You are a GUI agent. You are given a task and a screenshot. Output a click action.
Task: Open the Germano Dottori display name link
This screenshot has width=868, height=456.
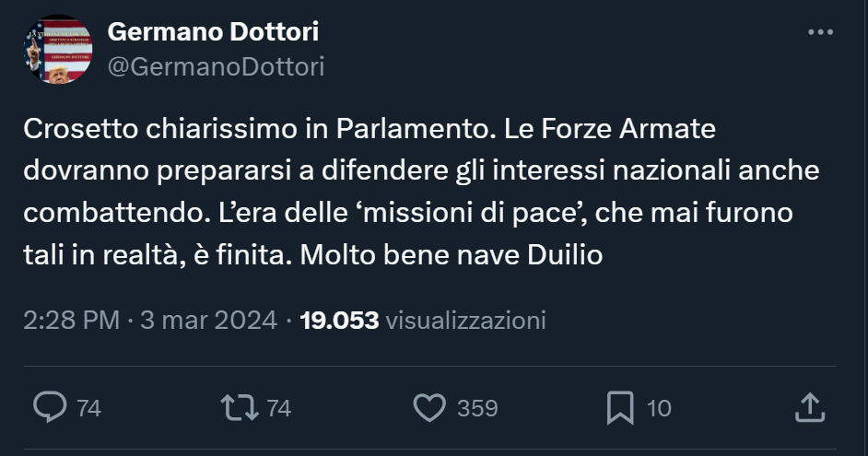click(214, 32)
